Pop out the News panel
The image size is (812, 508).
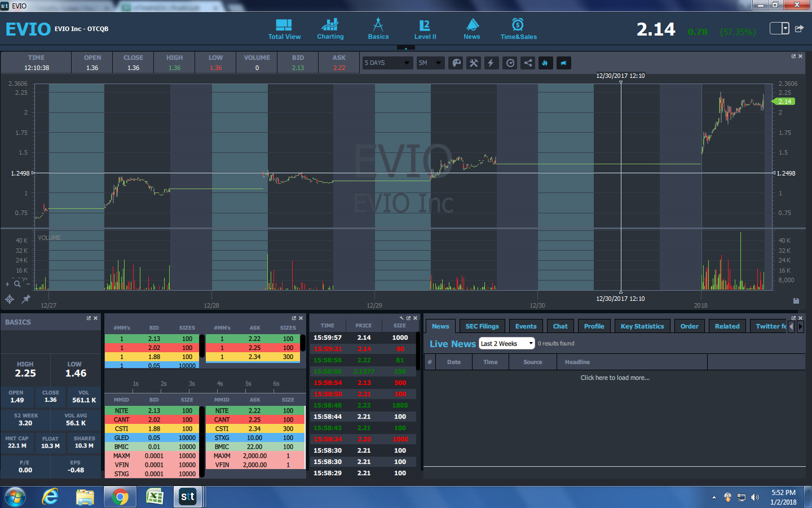tap(793, 318)
